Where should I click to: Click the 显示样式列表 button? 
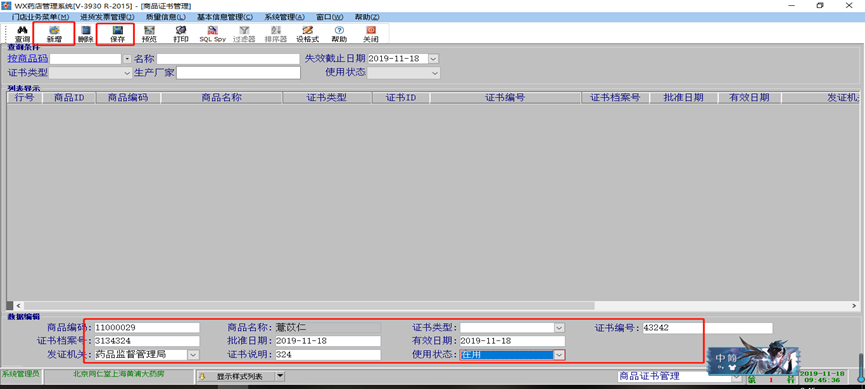click(x=241, y=376)
